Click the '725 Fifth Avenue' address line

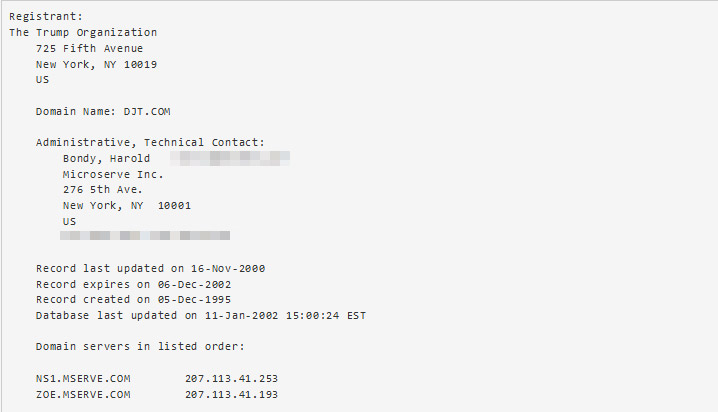89,49
